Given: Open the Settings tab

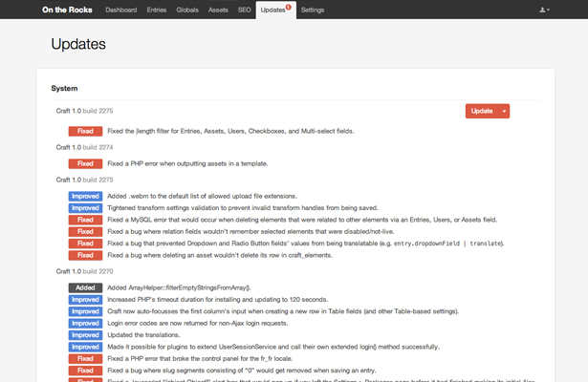Looking at the screenshot, I should pyautogui.click(x=313, y=11).
